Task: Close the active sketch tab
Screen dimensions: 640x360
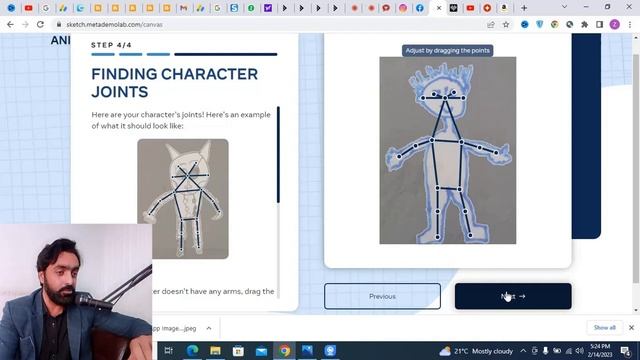Action: pyautogui.click(x=439, y=8)
